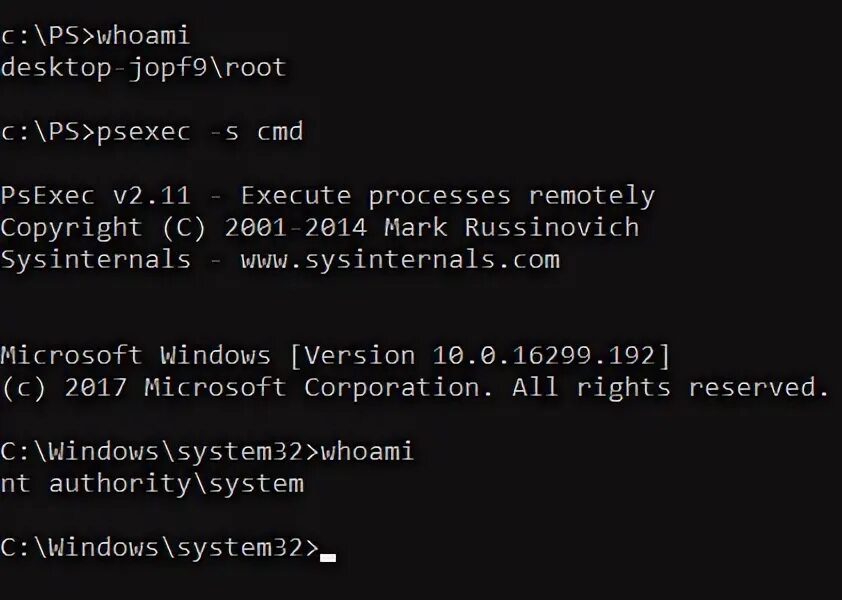Screen dimensions: 842x600
Task: Select the desktop-jopf9\root output line
Action: click(x=143, y=68)
